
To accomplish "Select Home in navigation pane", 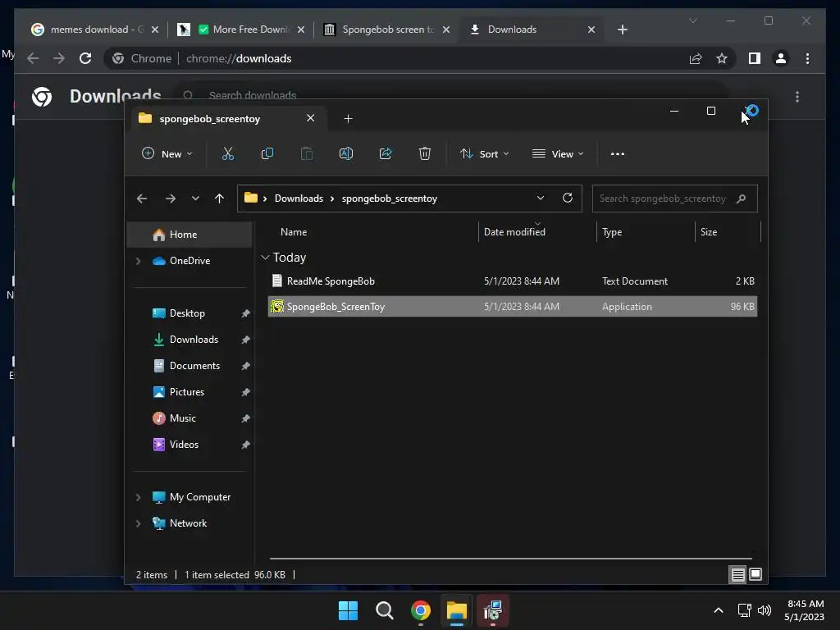I will 189,235.
